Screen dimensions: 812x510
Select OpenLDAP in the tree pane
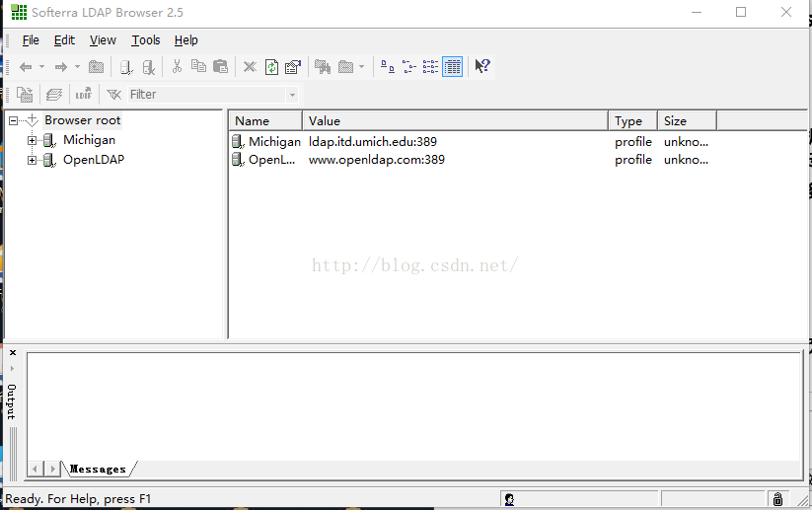[x=94, y=160]
